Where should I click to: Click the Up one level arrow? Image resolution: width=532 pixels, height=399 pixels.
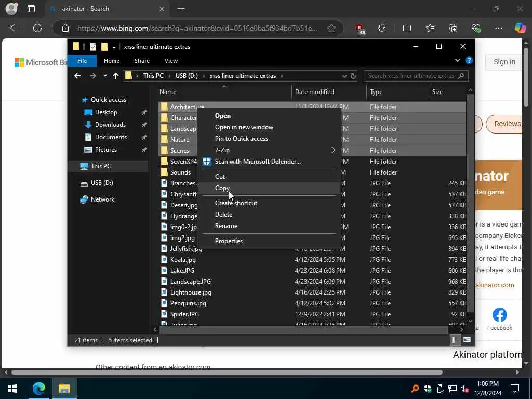116,76
